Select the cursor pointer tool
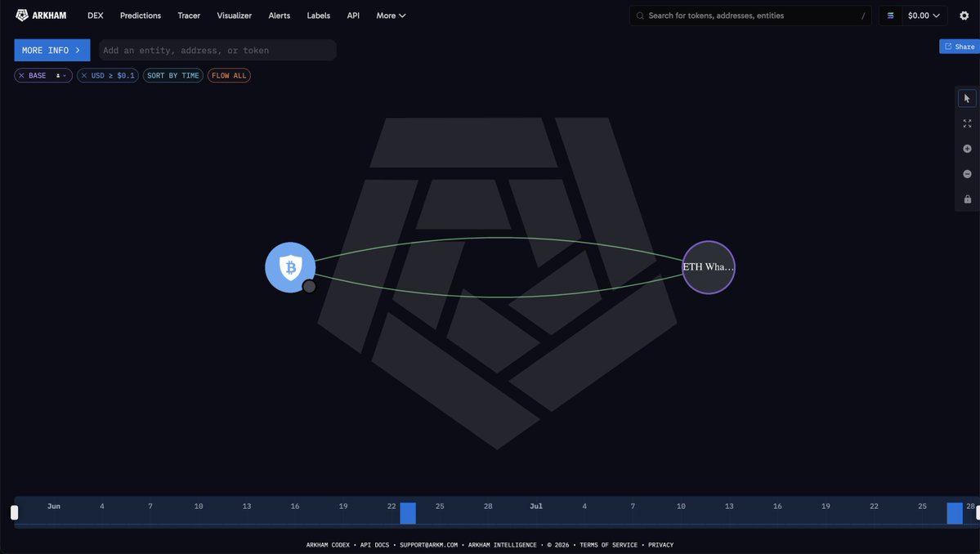 967,98
